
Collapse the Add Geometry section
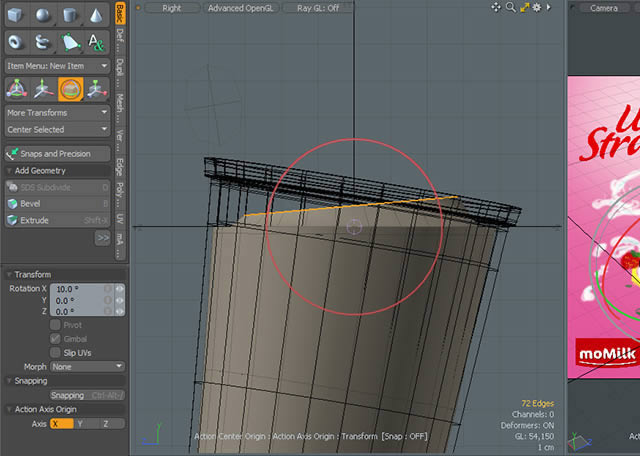[x=10, y=171]
